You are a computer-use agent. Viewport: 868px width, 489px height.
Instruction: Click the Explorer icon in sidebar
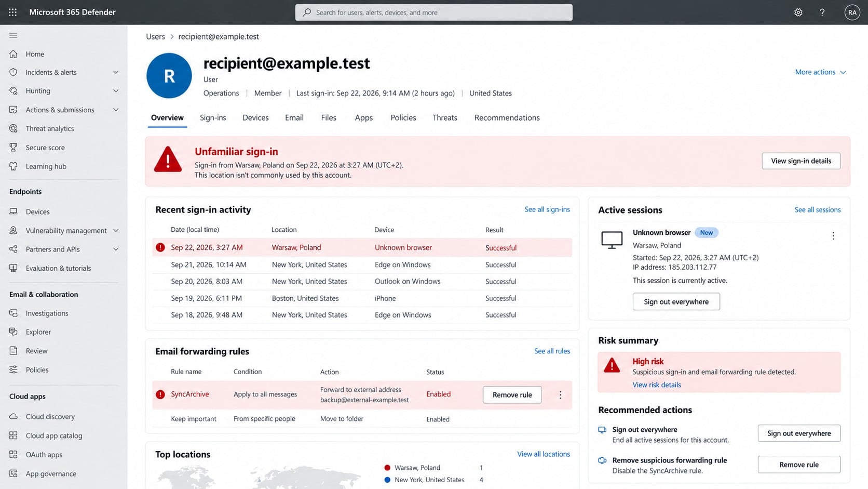(x=13, y=332)
